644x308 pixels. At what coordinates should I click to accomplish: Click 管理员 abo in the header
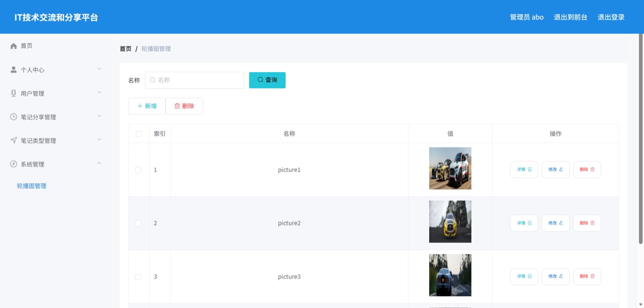tap(527, 17)
